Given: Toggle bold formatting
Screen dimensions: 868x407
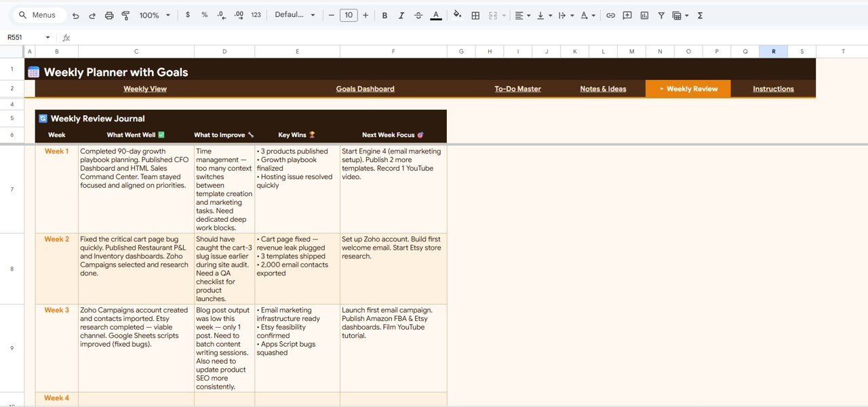Looking at the screenshot, I should coord(384,15).
